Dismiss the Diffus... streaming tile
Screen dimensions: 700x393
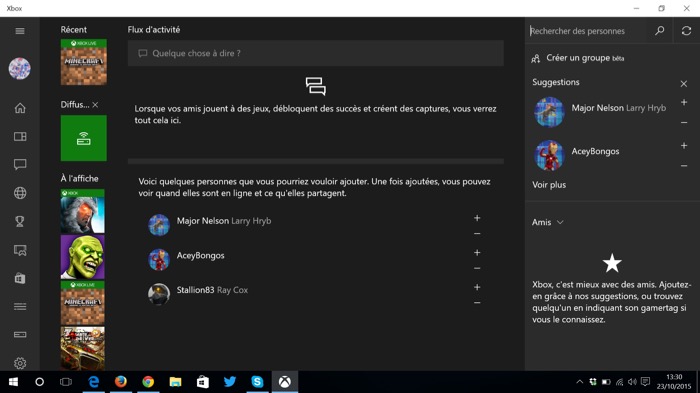[x=95, y=105]
